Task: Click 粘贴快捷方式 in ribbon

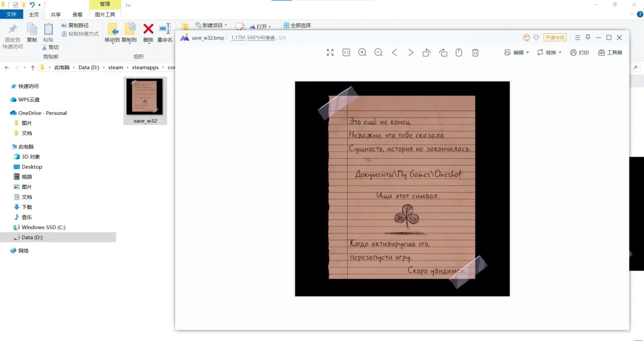Action: (x=80, y=34)
